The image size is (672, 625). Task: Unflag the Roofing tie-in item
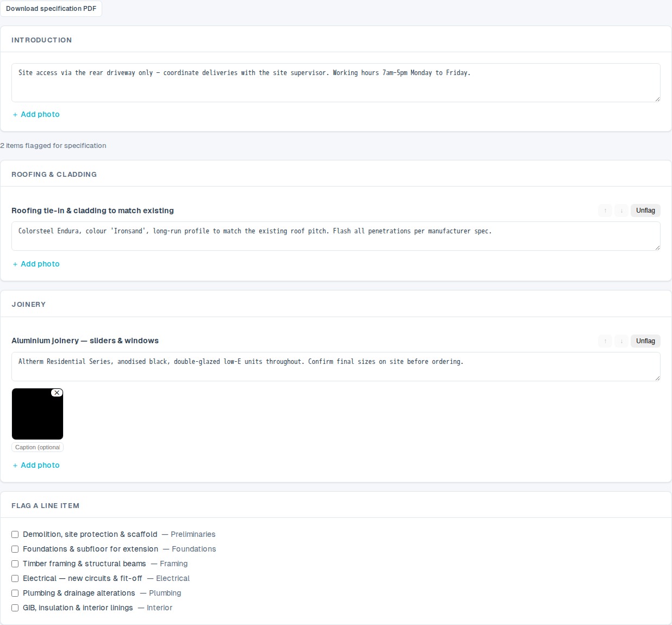[645, 211]
